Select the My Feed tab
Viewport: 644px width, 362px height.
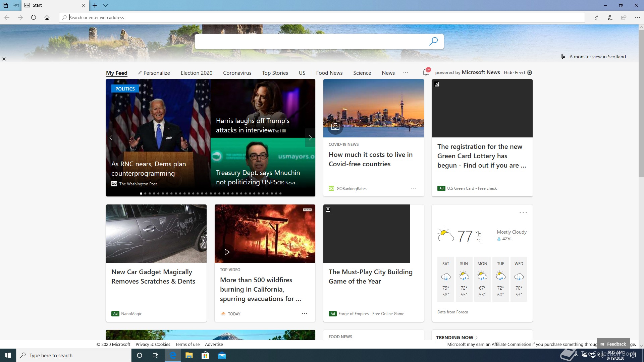pyautogui.click(x=117, y=73)
